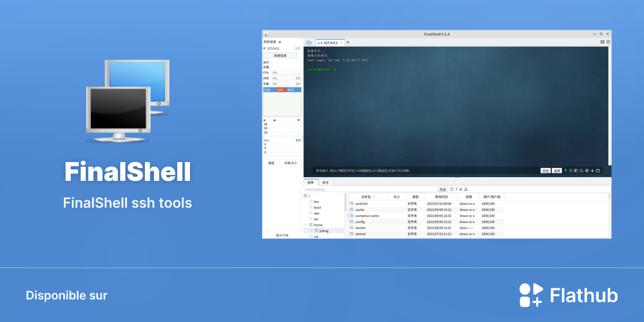Add a new connection tab with plus

click(347, 42)
